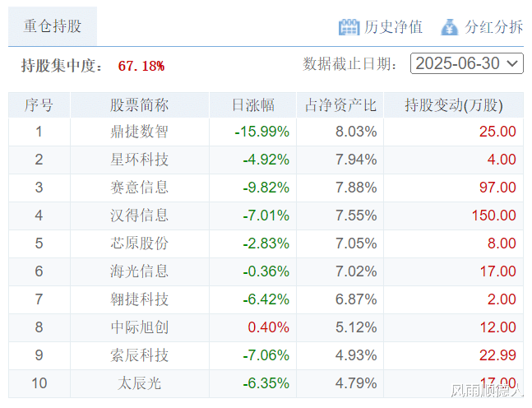Click the 分红分拆 money bag icon

[450, 27]
